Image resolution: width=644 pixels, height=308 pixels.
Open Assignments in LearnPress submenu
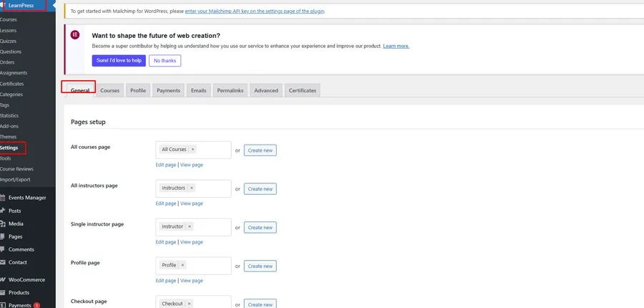tap(14, 73)
